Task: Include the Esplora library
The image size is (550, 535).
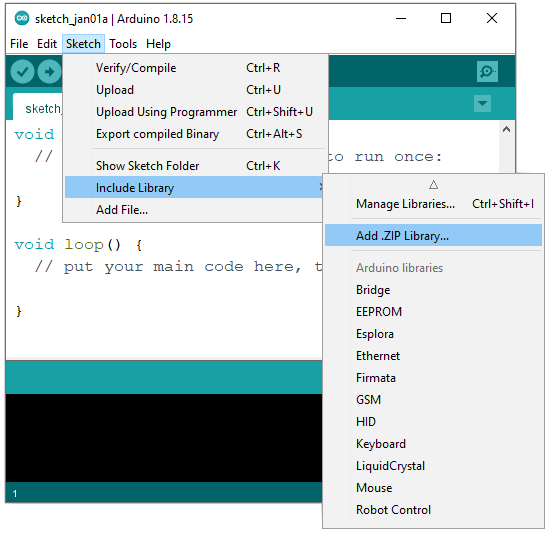Action: [x=433, y=334]
